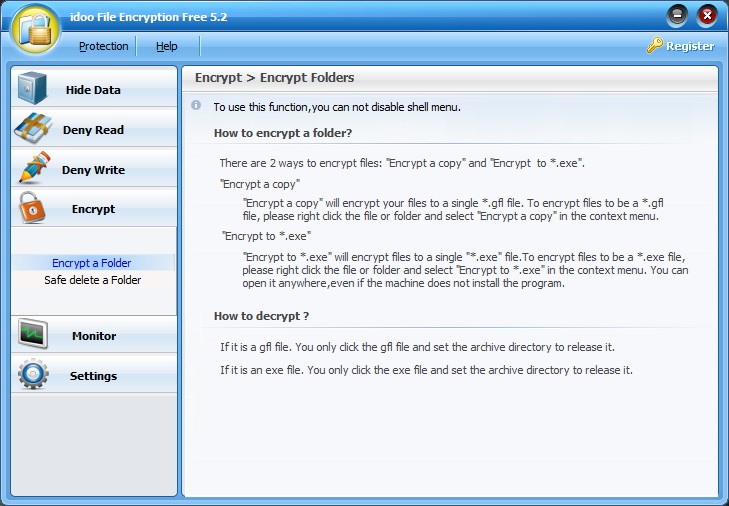Click the 'If it is an exe file' line
Viewport: 729px width, 506px height.
pos(426,370)
